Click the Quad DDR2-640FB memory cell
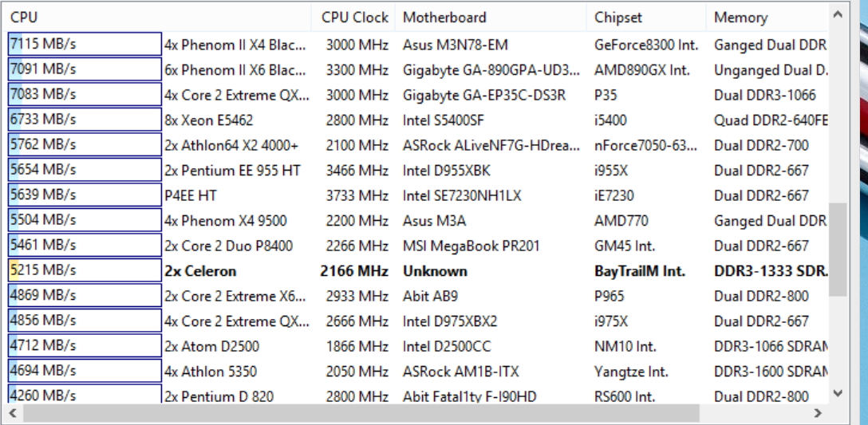This screenshot has width=868, height=425. coord(771,120)
